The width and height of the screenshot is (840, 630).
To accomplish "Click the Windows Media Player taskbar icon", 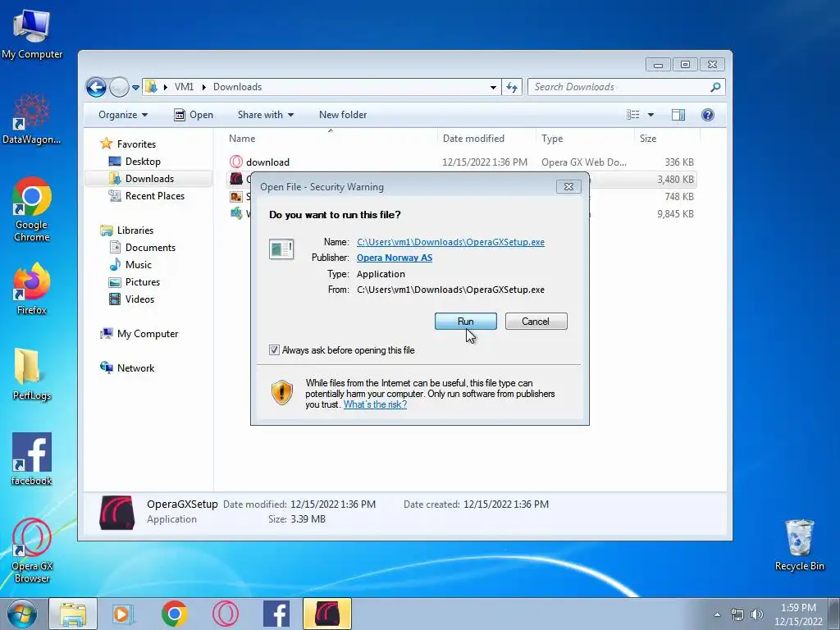I will (x=123, y=614).
